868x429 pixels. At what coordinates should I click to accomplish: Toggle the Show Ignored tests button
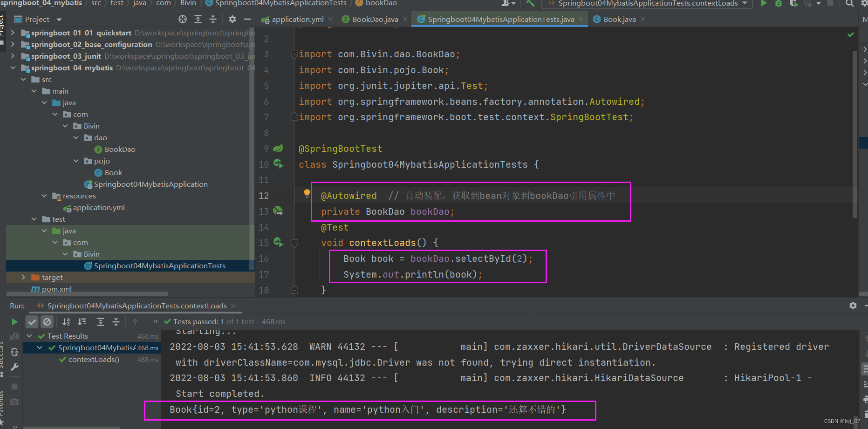(47, 322)
